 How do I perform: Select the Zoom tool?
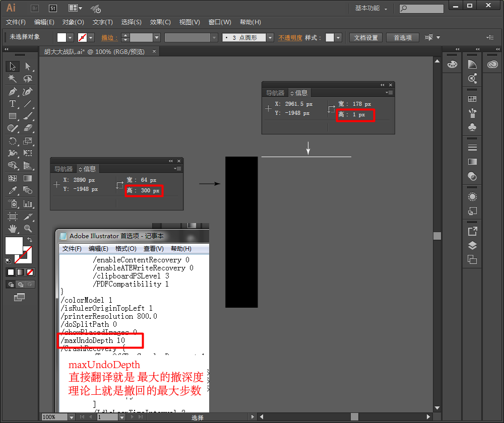28,229
